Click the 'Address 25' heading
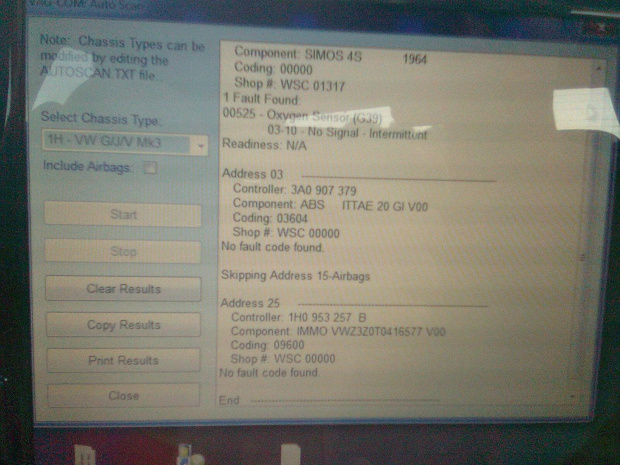The width and height of the screenshot is (620, 465). 250,303
